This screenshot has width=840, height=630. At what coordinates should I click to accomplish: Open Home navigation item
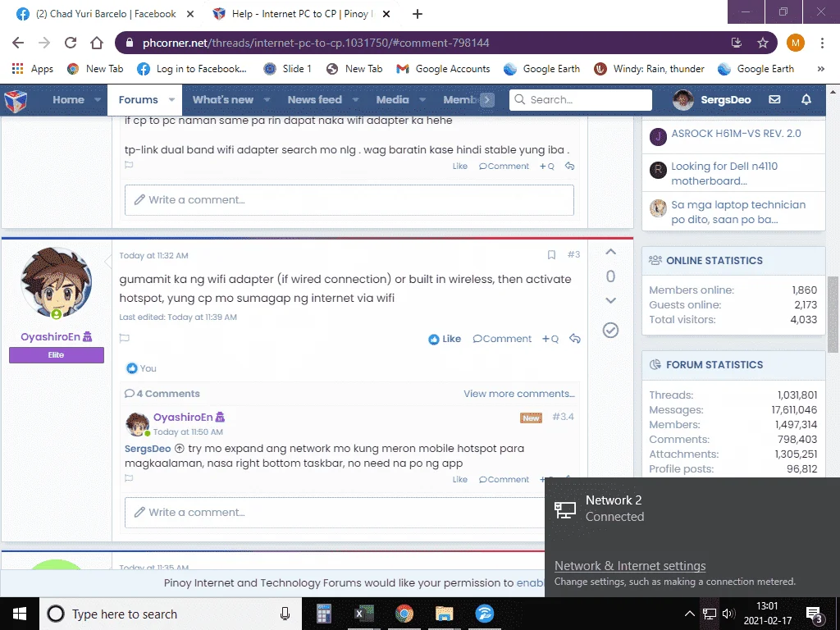click(68, 99)
